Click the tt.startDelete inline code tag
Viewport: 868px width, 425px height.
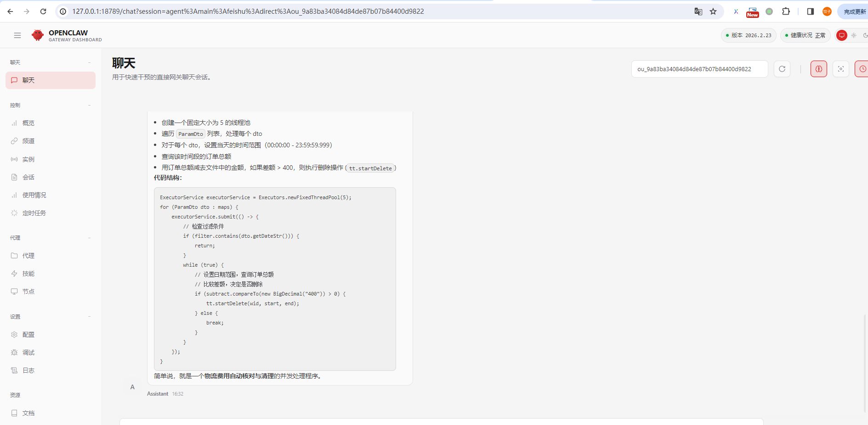pyautogui.click(x=370, y=168)
